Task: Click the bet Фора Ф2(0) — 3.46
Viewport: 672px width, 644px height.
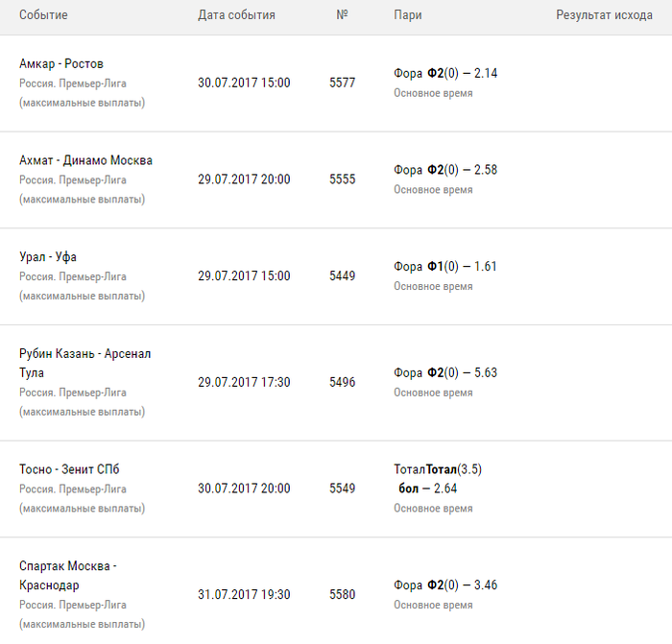Action: click(x=445, y=584)
